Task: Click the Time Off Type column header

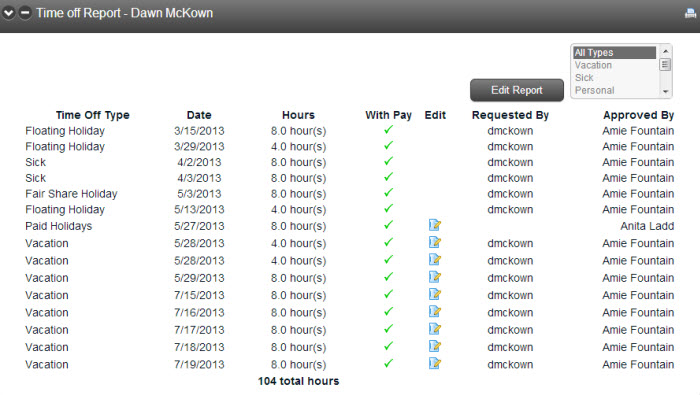Action: [x=92, y=115]
